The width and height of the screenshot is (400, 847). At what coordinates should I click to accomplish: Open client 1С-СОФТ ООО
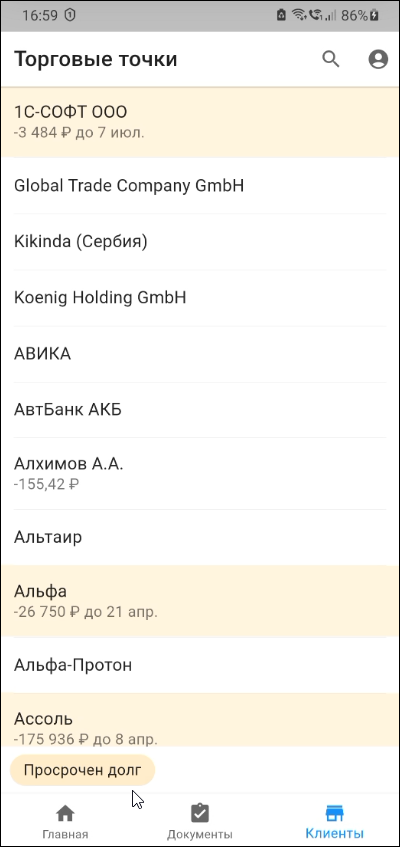click(x=200, y=122)
